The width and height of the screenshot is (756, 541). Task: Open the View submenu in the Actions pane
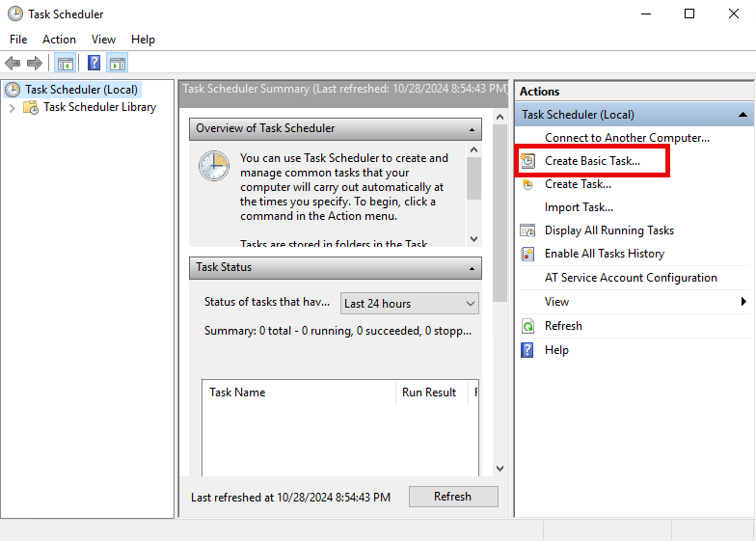[x=556, y=302]
